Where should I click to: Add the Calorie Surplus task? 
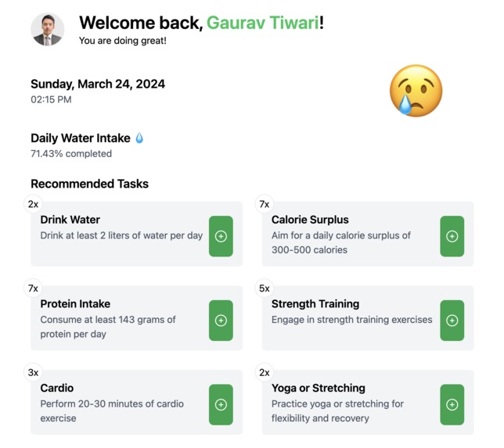(452, 236)
